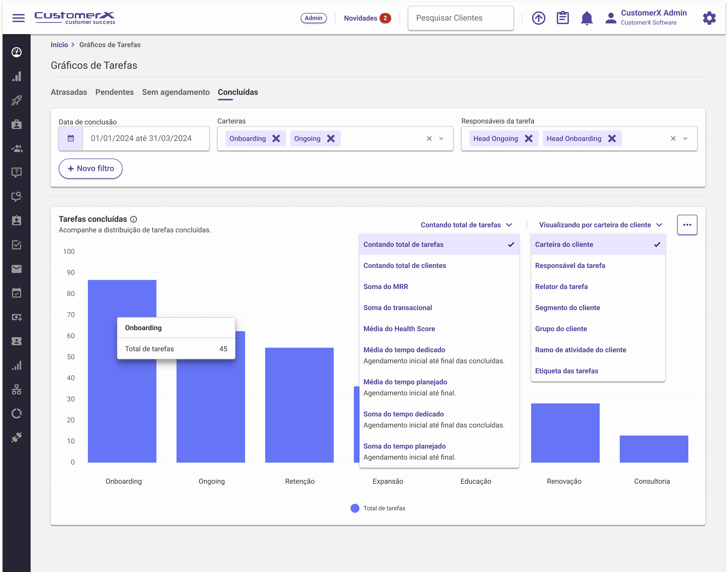Click the notifications bell icon
The image size is (728, 572).
point(587,18)
